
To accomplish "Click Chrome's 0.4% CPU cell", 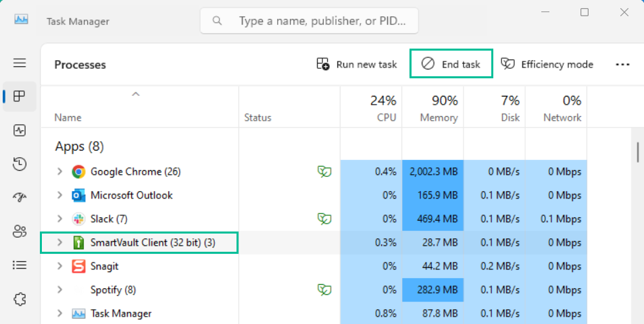I will click(371, 171).
